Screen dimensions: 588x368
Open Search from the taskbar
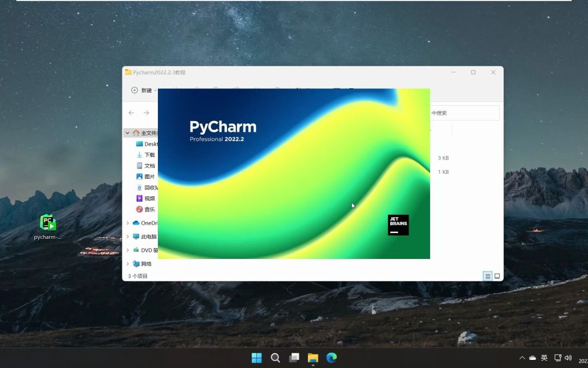coord(275,358)
